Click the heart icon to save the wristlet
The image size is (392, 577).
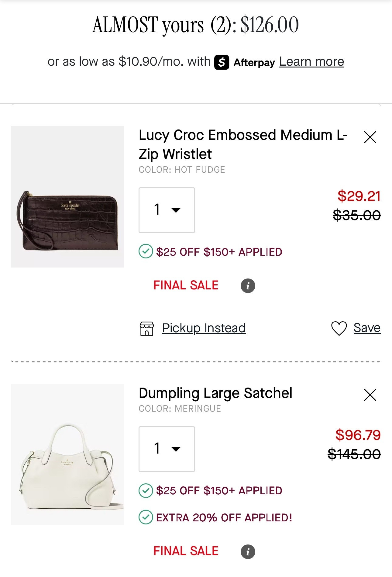pos(339,328)
